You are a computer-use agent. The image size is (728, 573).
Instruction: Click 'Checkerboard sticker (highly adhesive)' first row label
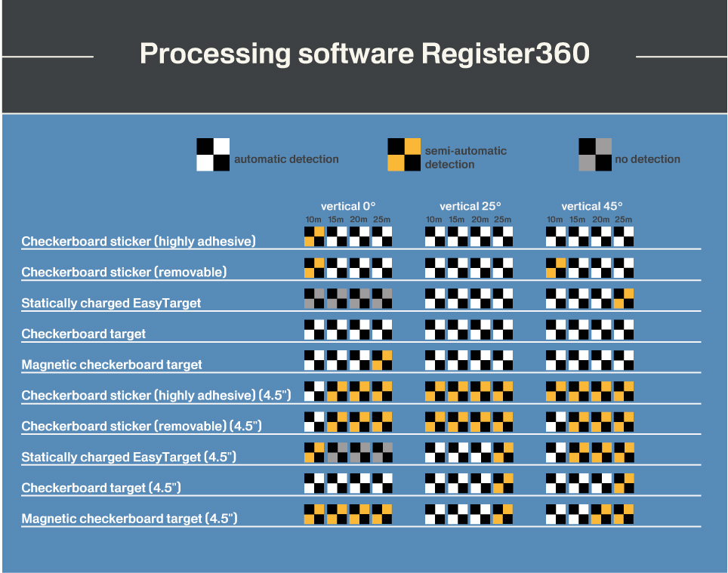138,242
